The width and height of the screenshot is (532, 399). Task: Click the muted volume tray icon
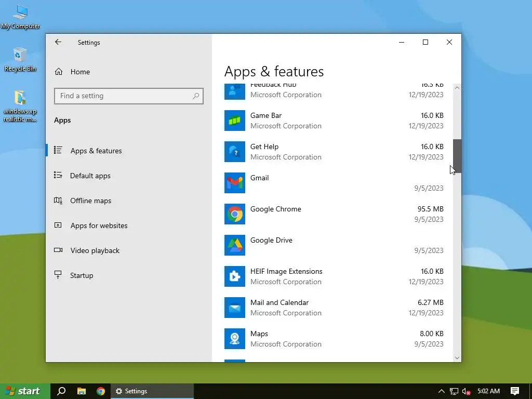(x=467, y=391)
